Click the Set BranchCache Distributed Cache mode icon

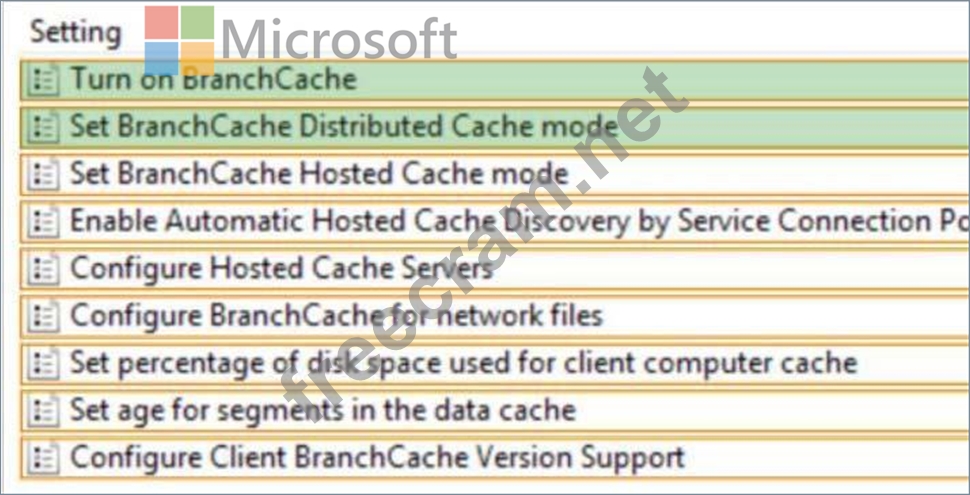tap(44, 127)
